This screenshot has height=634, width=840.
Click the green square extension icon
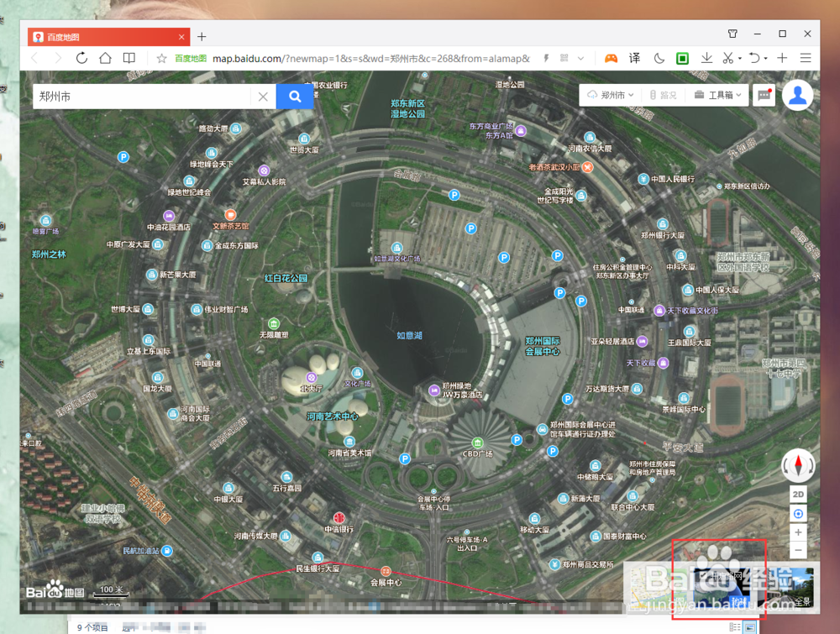click(x=682, y=59)
